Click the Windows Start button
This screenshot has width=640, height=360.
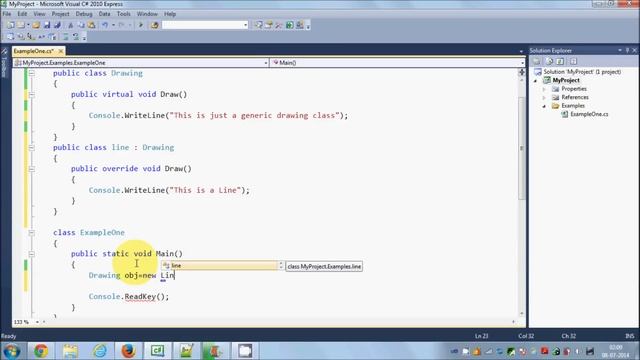11,351
